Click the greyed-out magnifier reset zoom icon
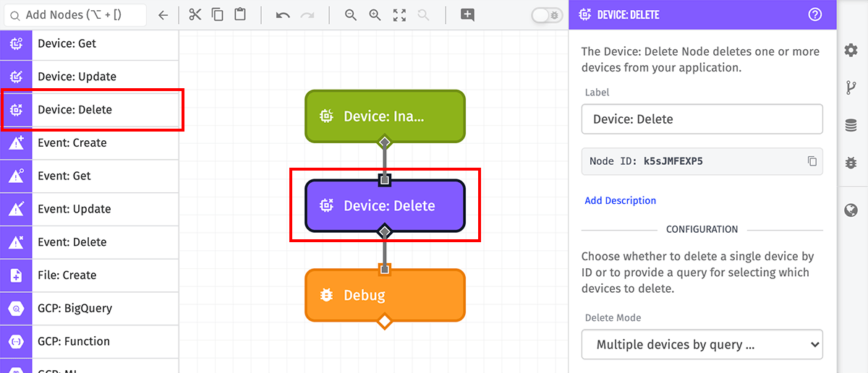This screenshot has height=373, width=868. 423,14
